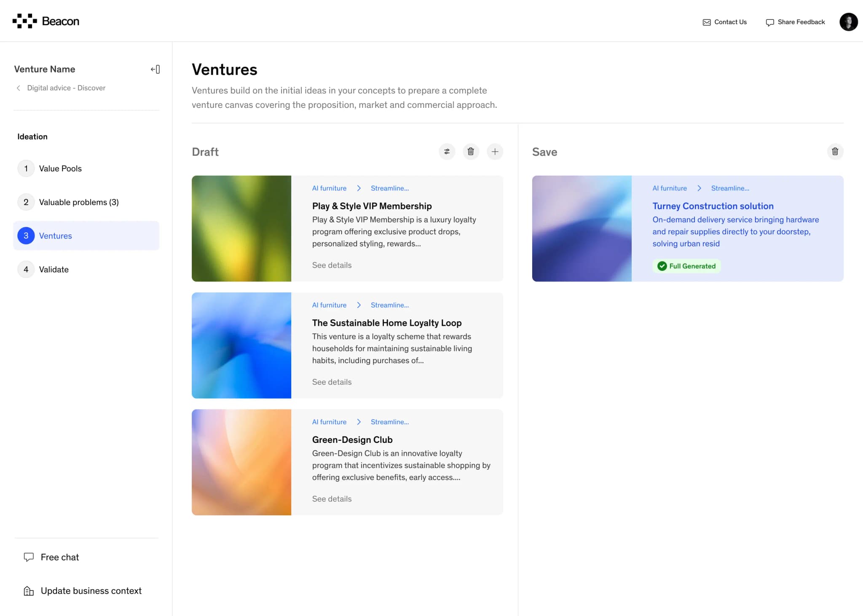Click Turney Construction solution thumbnail

pyautogui.click(x=582, y=228)
